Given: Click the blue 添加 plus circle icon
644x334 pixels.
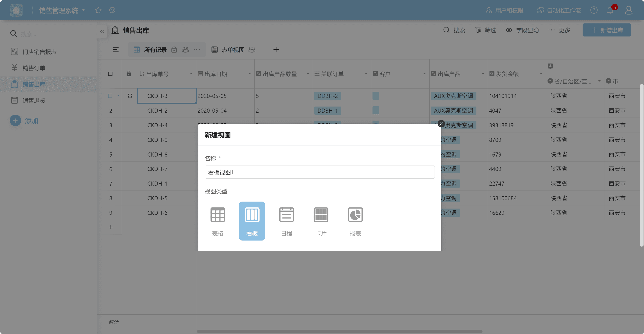Looking at the screenshot, I should point(15,121).
